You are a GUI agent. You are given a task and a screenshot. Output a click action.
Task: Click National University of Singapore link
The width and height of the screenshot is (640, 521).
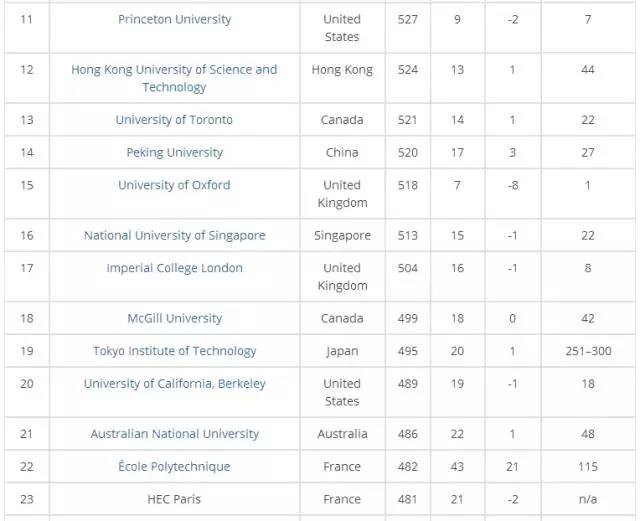174,236
